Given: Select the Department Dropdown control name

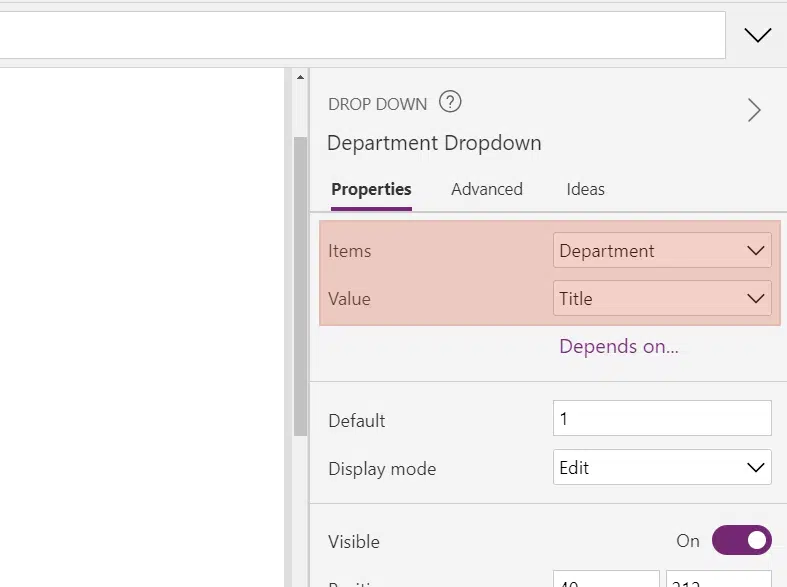Looking at the screenshot, I should click(434, 143).
